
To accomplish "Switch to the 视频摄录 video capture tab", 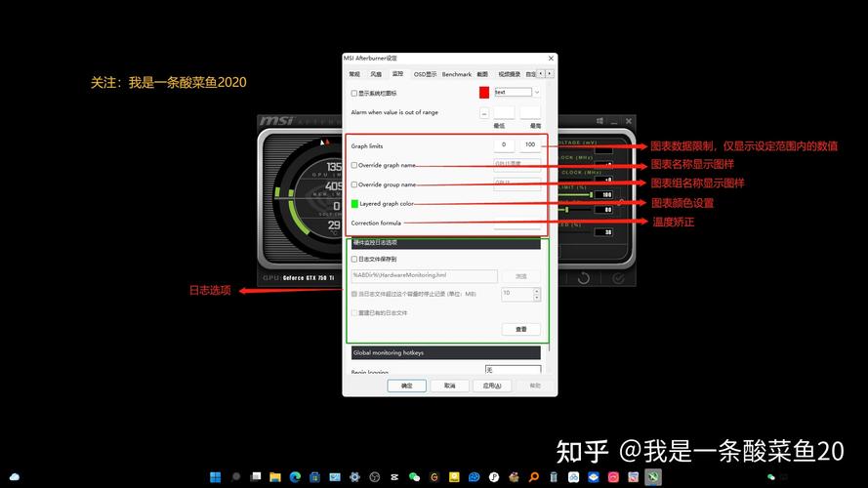I will pyautogui.click(x=510, y=74).
